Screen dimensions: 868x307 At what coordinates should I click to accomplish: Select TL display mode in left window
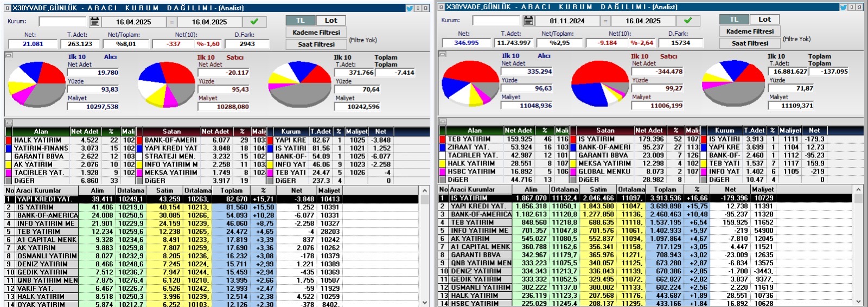(x=301, y=21)
